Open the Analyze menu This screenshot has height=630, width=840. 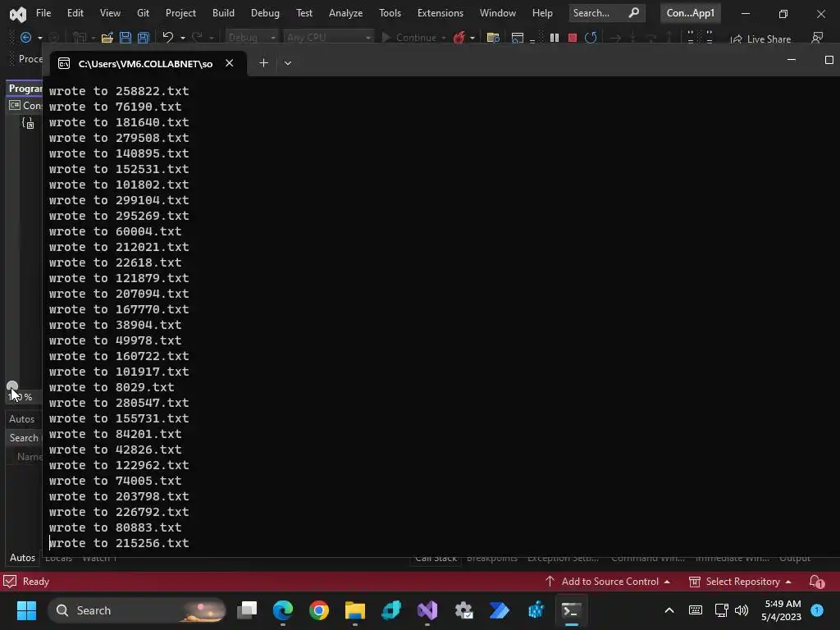click(345, 13)
